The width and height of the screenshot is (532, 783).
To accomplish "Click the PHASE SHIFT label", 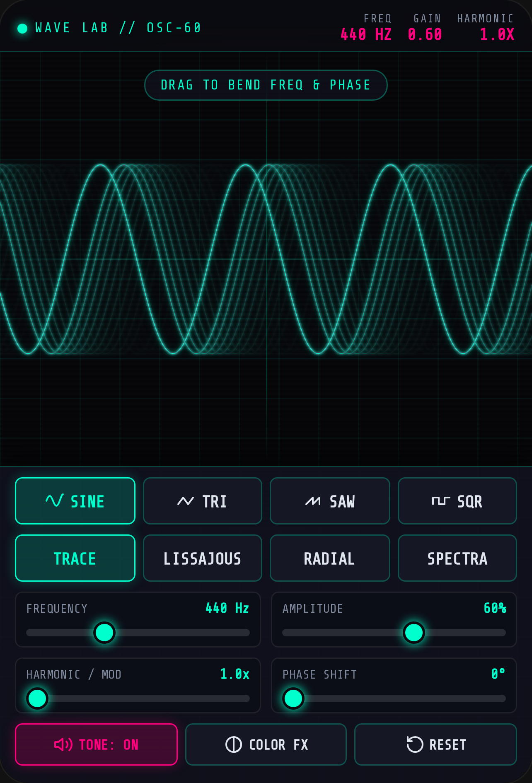I will coord(319,674).
